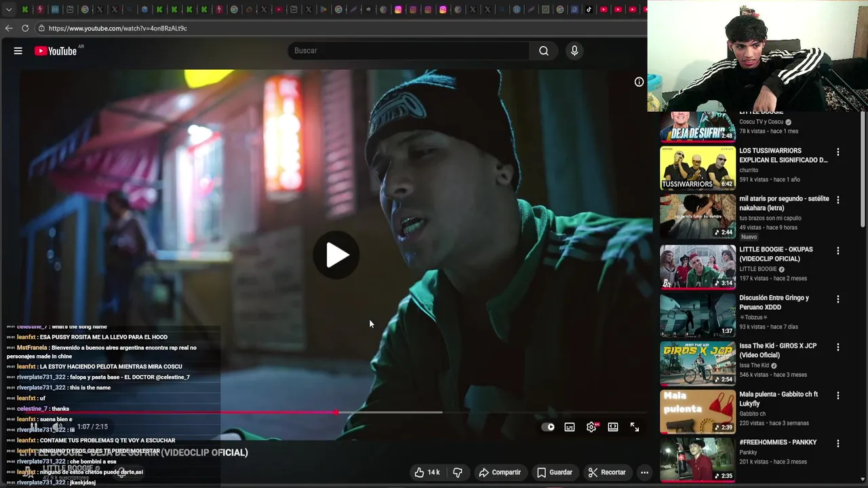
Task: Open the GIROS X JCP thumbnail
Action: [x=698, y=363]
